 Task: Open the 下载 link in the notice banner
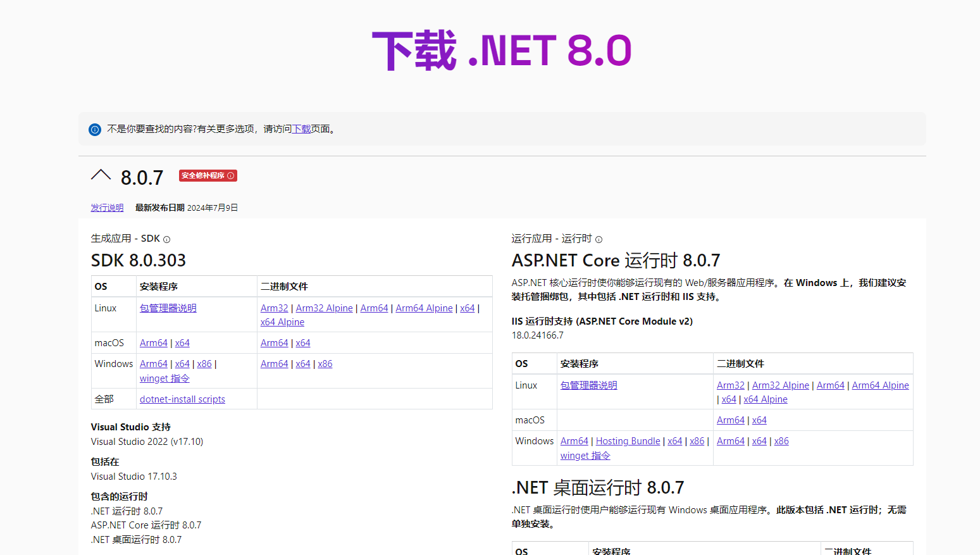click(302, 129)
